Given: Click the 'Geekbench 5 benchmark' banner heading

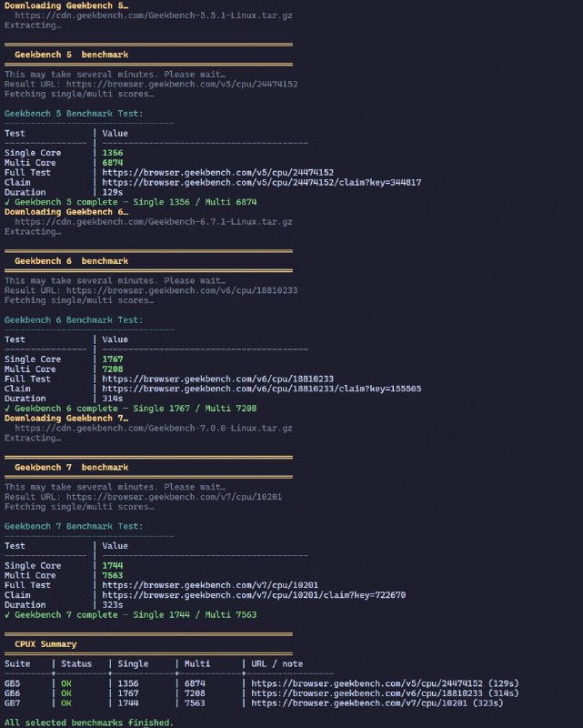Looking at the screenshot, I should click(72, 55).
